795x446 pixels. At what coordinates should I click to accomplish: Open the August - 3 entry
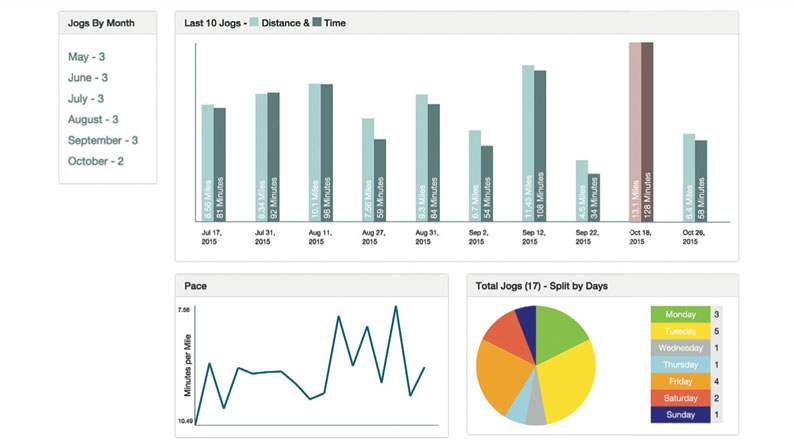93,120
